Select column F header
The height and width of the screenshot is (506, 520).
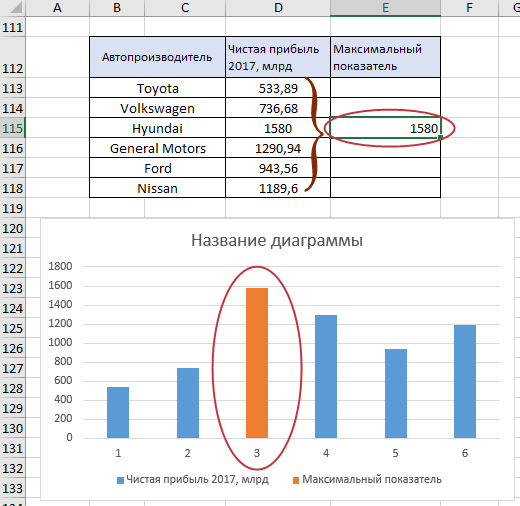[x=469, y=7]
